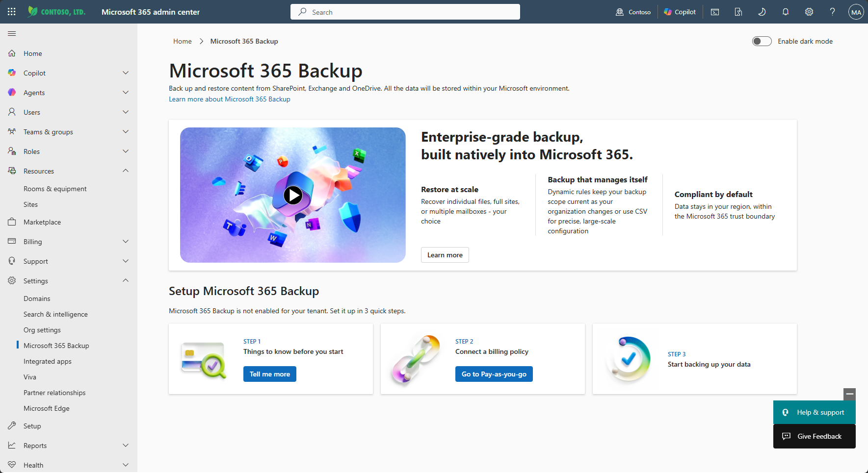This screenshot has width=868, height=473.
Task: Minimize the Help & support floating panel
Action: (x=850, y=394)
